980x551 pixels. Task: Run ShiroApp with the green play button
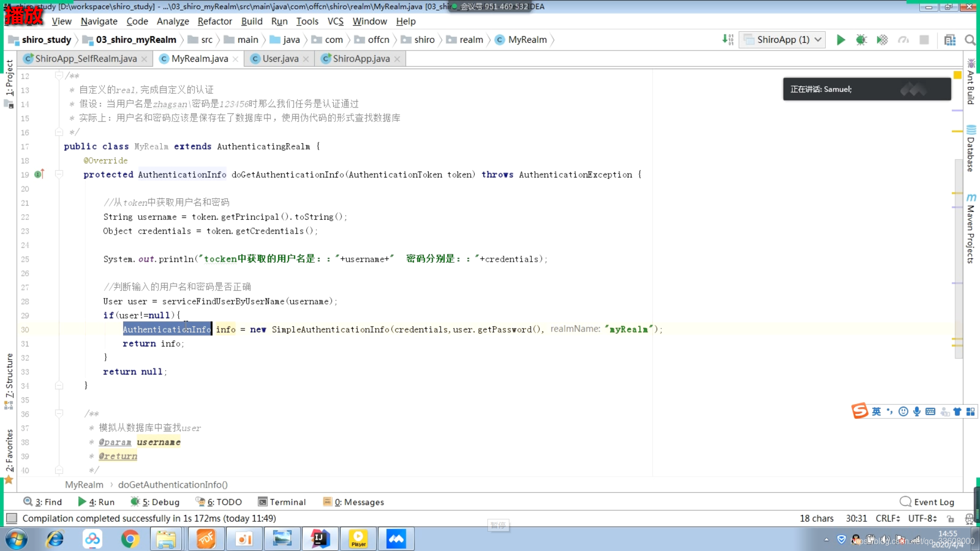841,40
